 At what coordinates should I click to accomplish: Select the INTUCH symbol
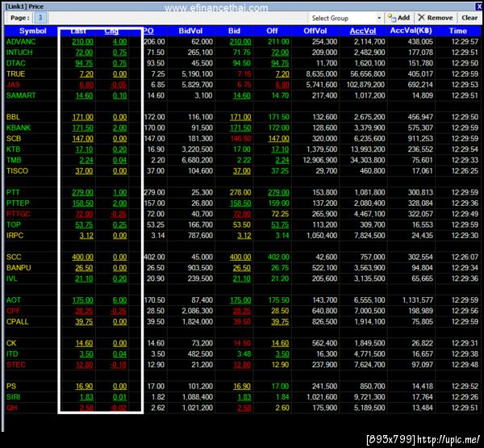pyautogui.click(x=19, y=52)
